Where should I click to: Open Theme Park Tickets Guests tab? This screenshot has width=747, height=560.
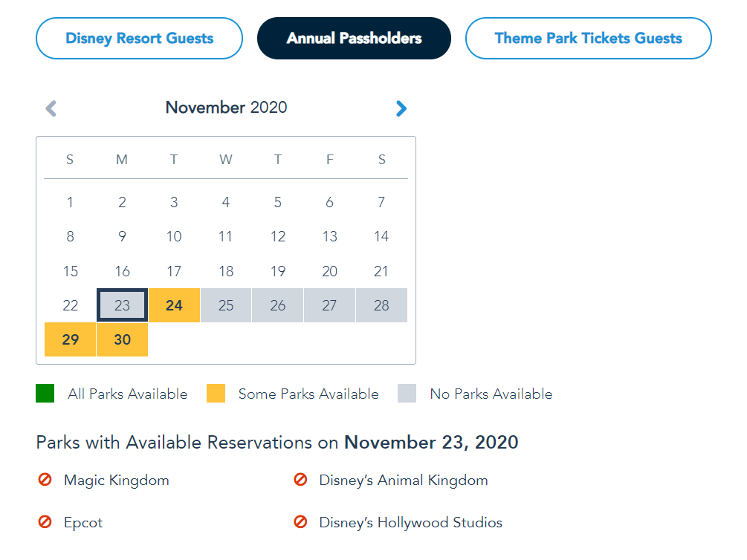(588, 38)
